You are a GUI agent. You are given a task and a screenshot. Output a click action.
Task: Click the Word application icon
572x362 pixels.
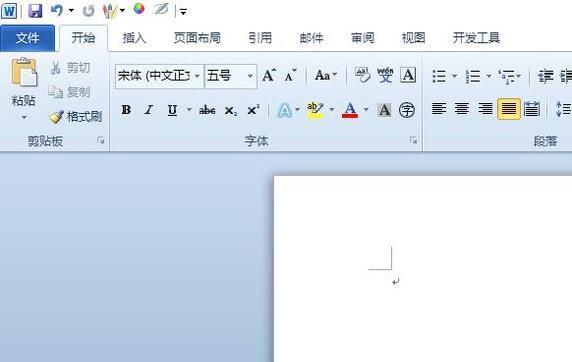coord(9,11)
